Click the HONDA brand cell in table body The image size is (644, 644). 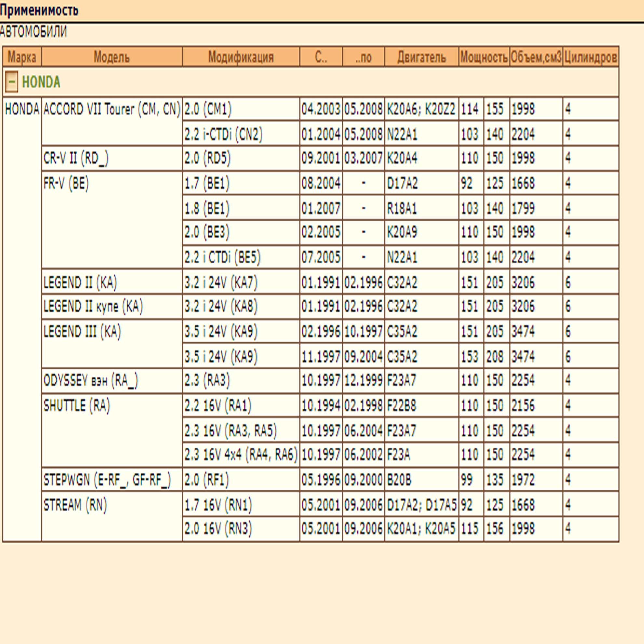tap(22, 319)
